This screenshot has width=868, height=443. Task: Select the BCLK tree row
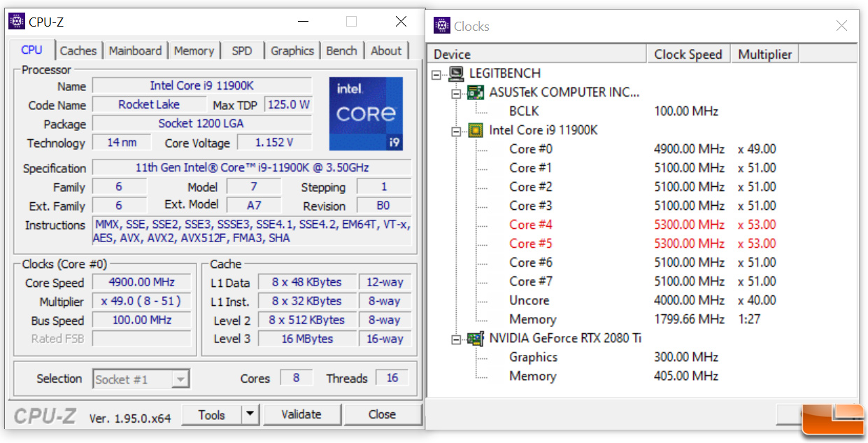524,111
